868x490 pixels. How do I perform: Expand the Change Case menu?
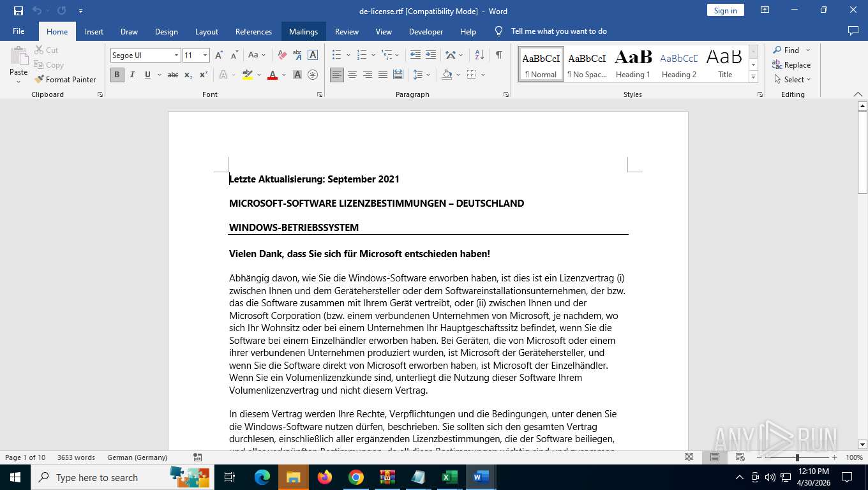coord(257,56)
